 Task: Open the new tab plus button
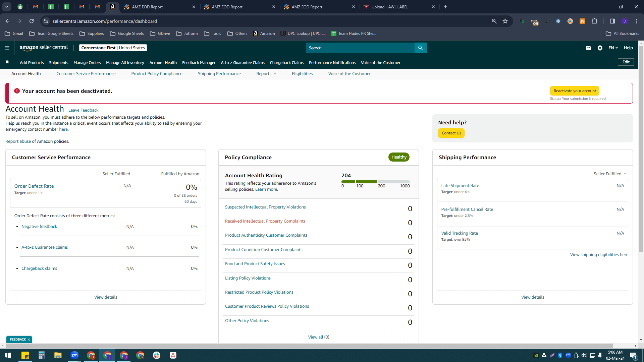pyautogui.click(x=445, y=7)
